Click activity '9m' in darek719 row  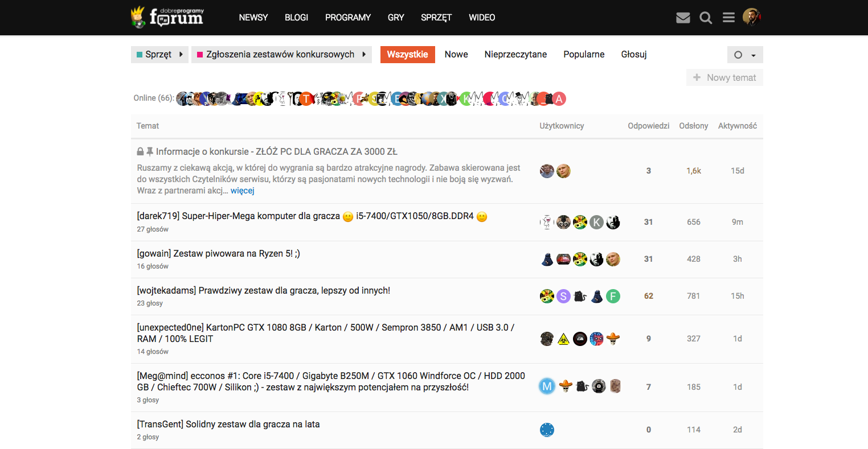738,222
